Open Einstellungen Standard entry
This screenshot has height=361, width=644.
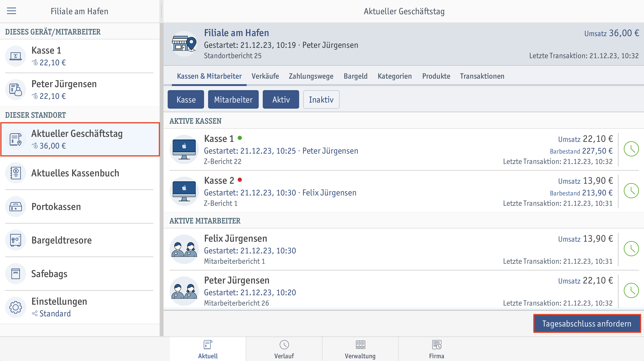point(80,307)
